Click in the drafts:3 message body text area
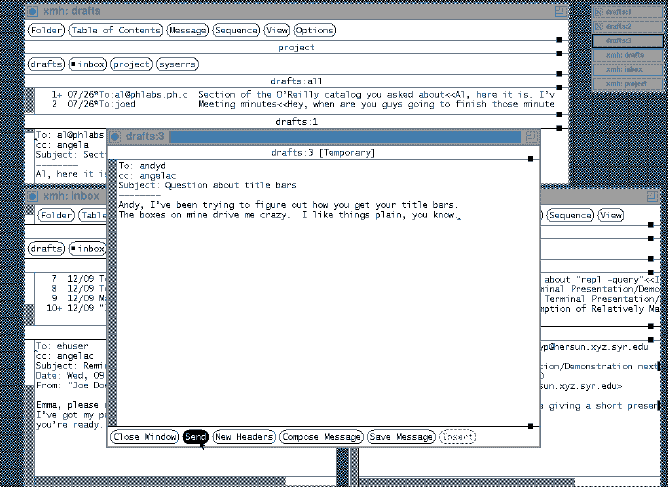 320,320
